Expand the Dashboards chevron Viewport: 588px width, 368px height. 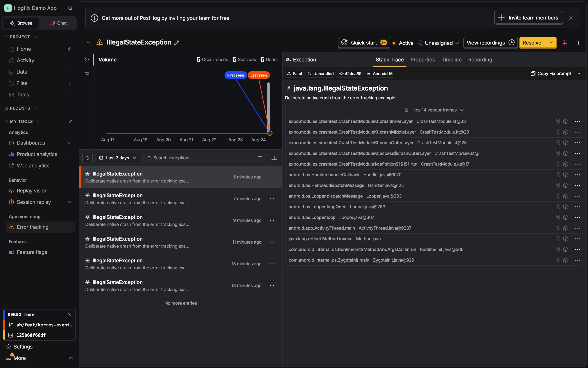pyautogui.click(x=70, y=143)
